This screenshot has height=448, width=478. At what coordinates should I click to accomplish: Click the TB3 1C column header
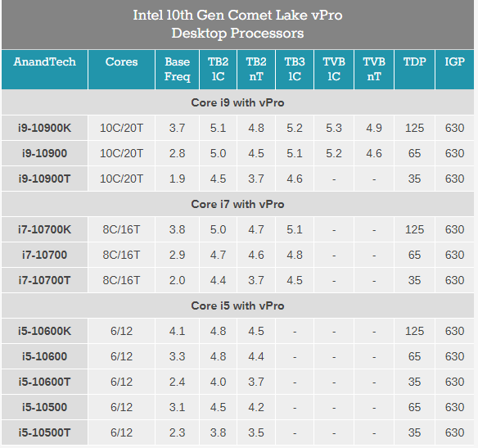(295, 70)
